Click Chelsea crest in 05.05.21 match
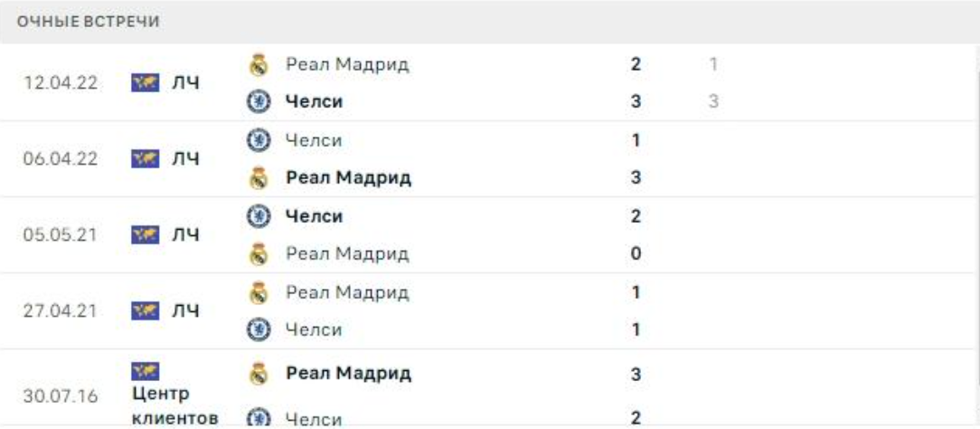980x429 pixels. tap(255, 216)
